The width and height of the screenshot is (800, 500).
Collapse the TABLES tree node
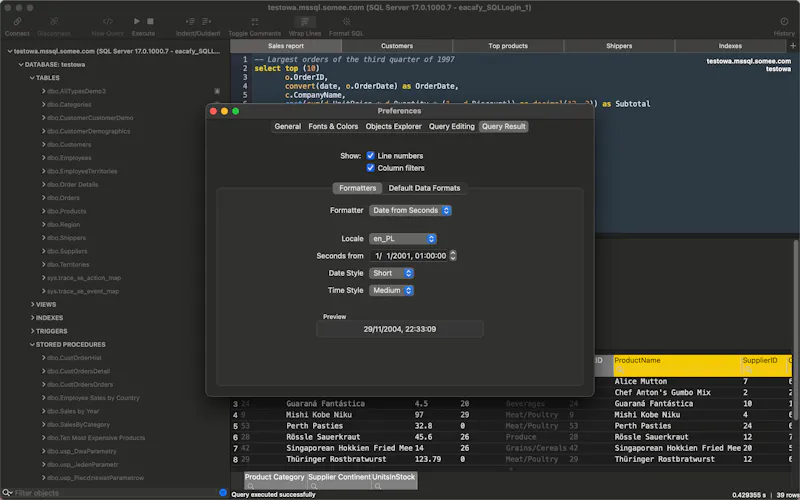(32, 78)
